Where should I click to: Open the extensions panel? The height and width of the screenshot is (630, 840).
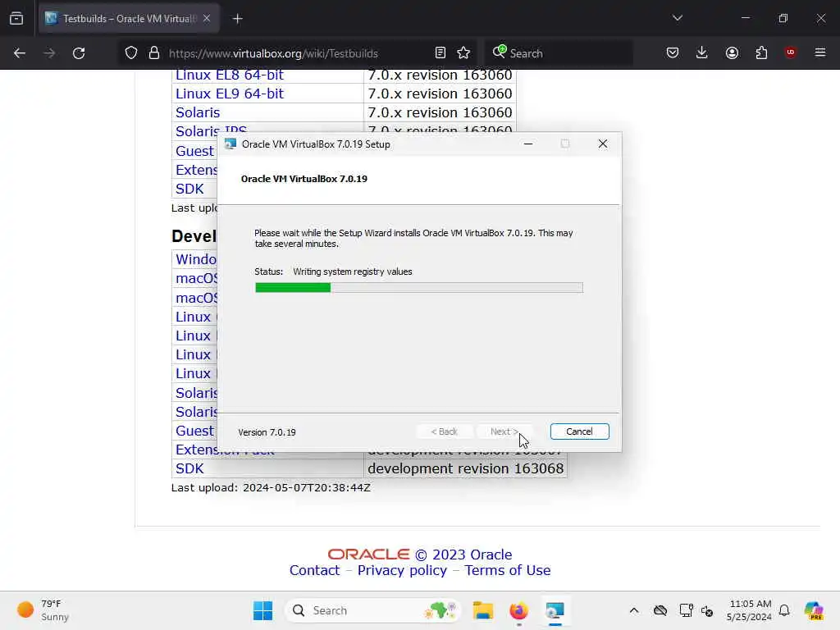coord(761,53)
